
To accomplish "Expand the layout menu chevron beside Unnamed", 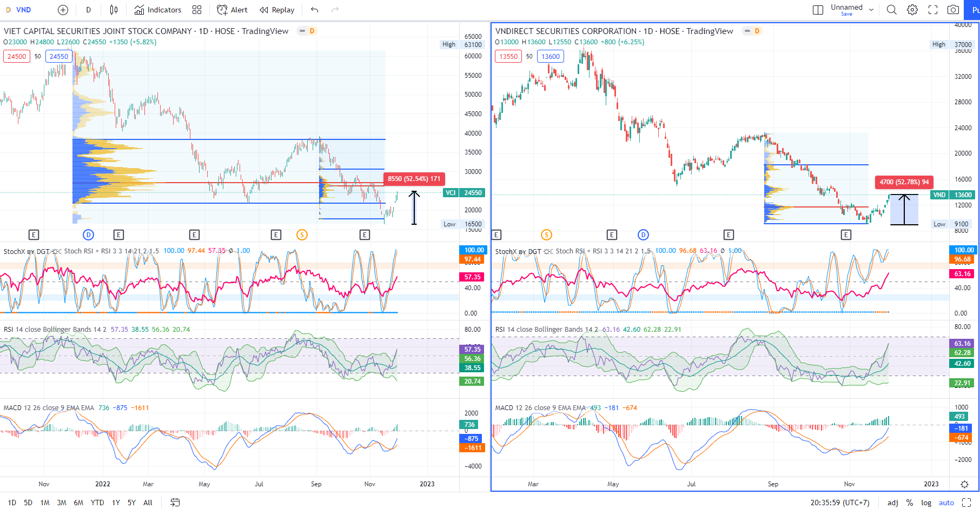I will (x=871, y=10).
